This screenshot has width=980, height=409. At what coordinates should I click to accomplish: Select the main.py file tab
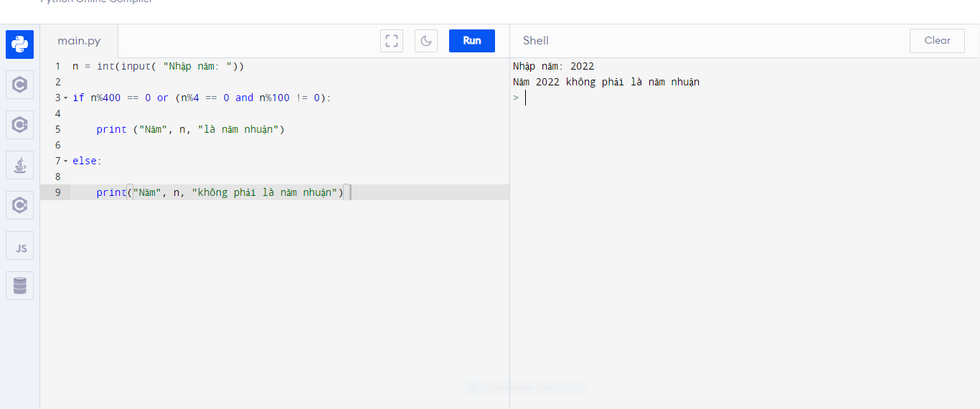coord(79,41)
